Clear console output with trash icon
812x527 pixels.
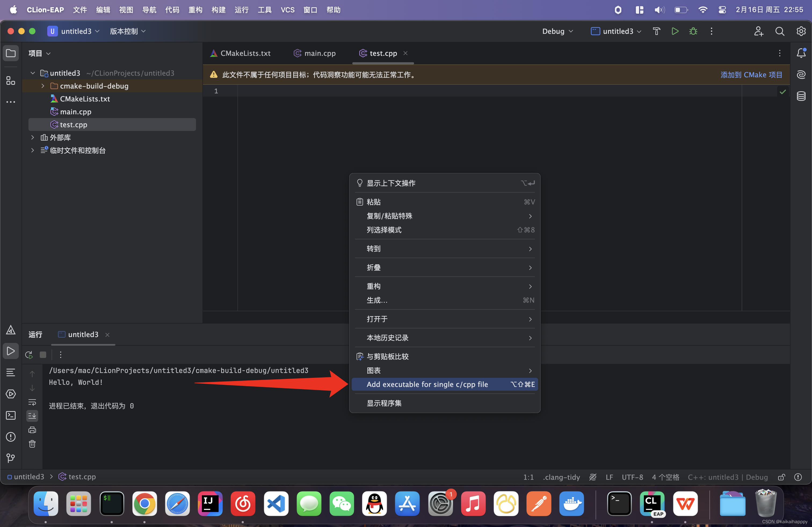tap(32, 444)
